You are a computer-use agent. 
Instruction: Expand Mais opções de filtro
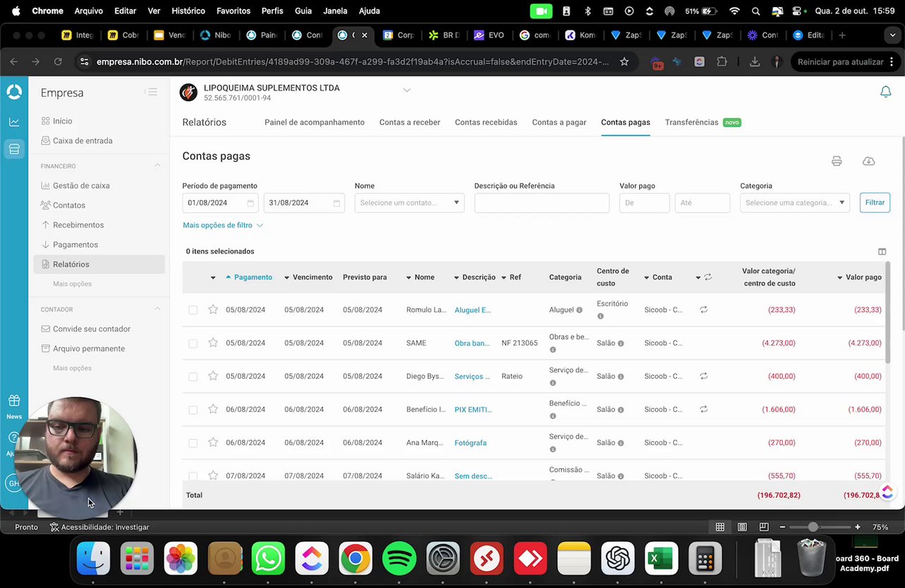pos(223,225)
